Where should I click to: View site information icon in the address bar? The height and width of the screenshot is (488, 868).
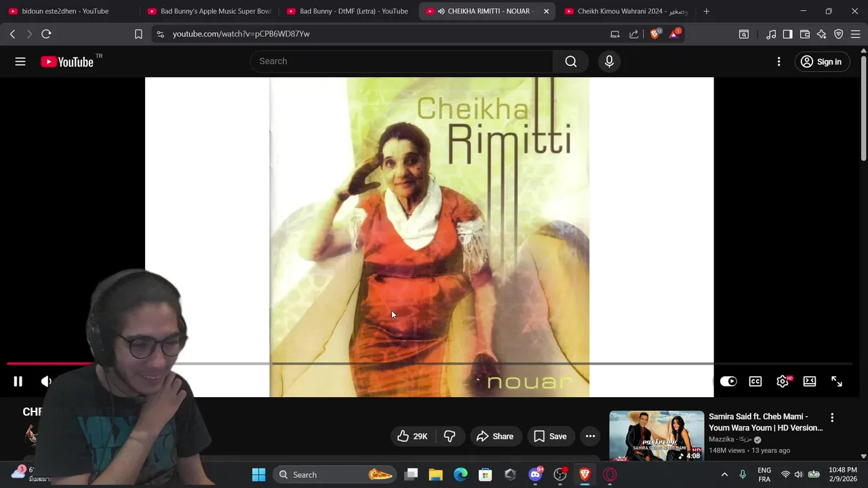pos(160,34)
